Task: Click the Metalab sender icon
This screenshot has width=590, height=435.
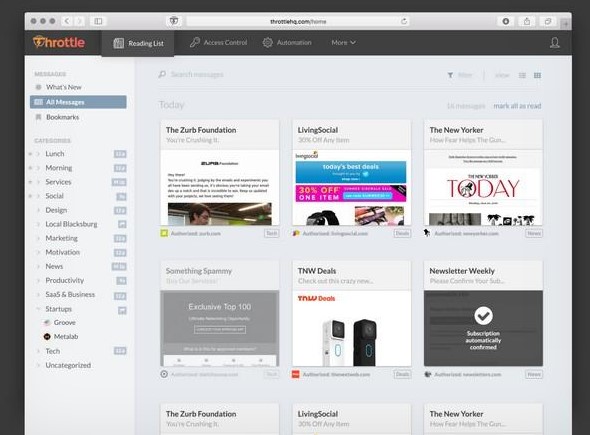Action: pyautogui.click(x=47, y=336)
